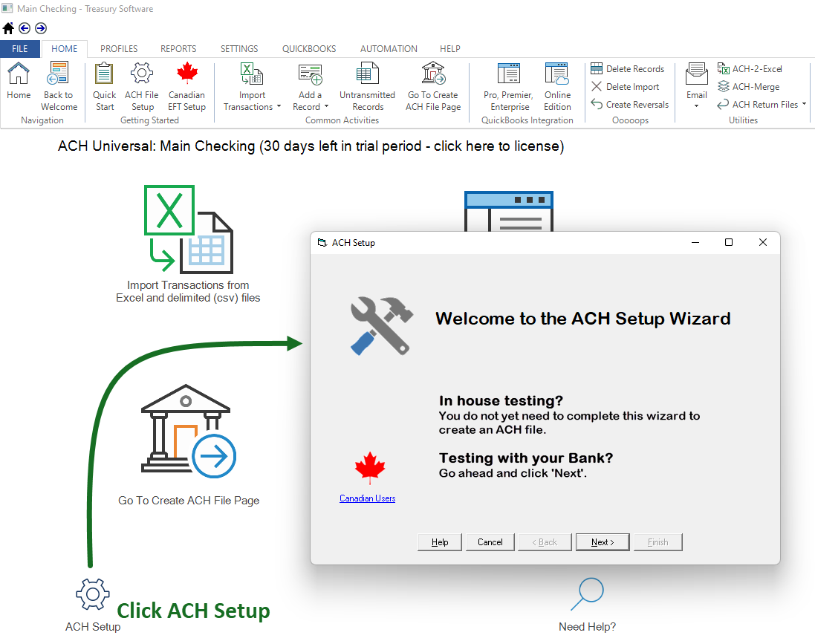815x644 pixels.
Task: Expand Import Transactions dropdown arrow
Action: [279, 106]
